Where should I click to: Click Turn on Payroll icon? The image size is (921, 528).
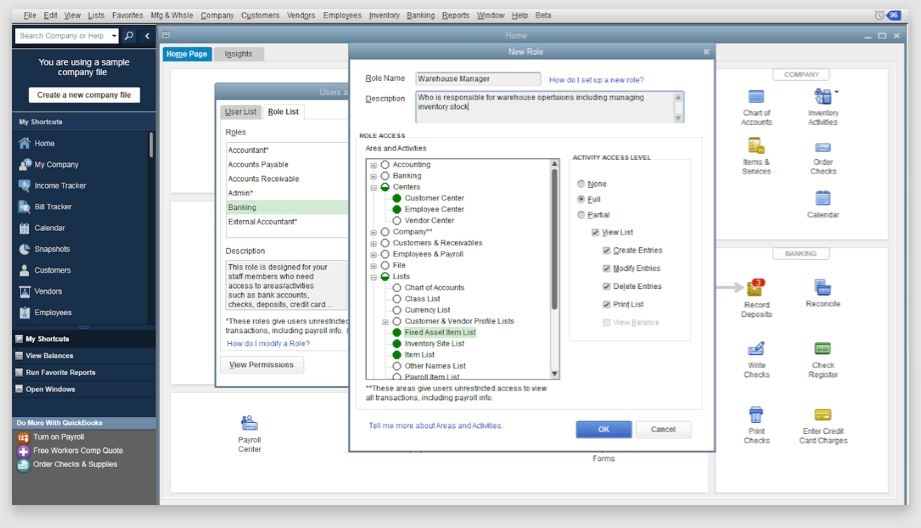pos(23,438)
